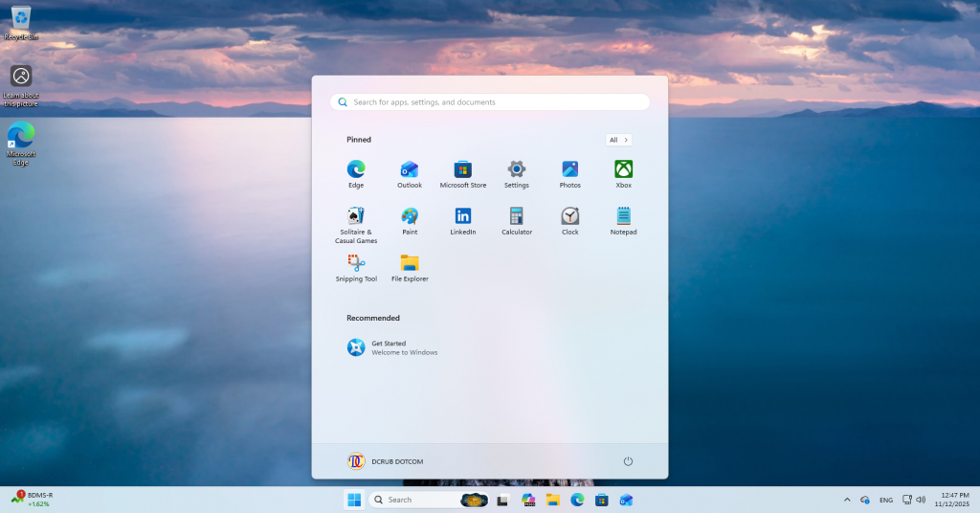
Task: Open the Photos app
Action: 570,174
